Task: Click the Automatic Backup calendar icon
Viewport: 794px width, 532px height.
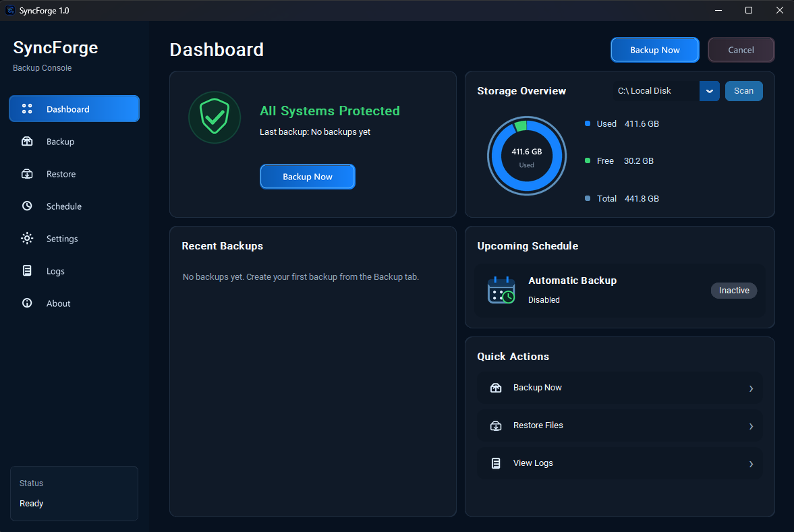Action: 501,290
